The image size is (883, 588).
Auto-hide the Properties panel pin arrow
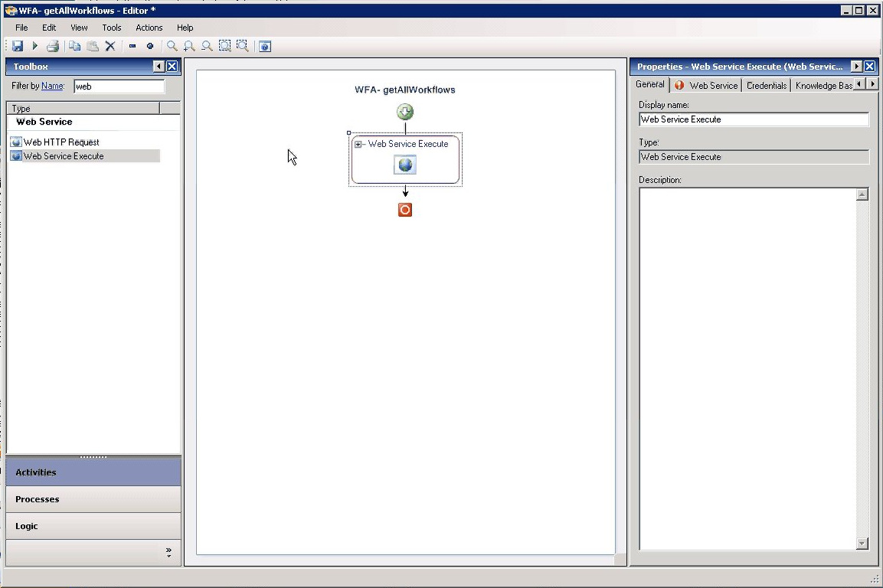click(856, 67)
